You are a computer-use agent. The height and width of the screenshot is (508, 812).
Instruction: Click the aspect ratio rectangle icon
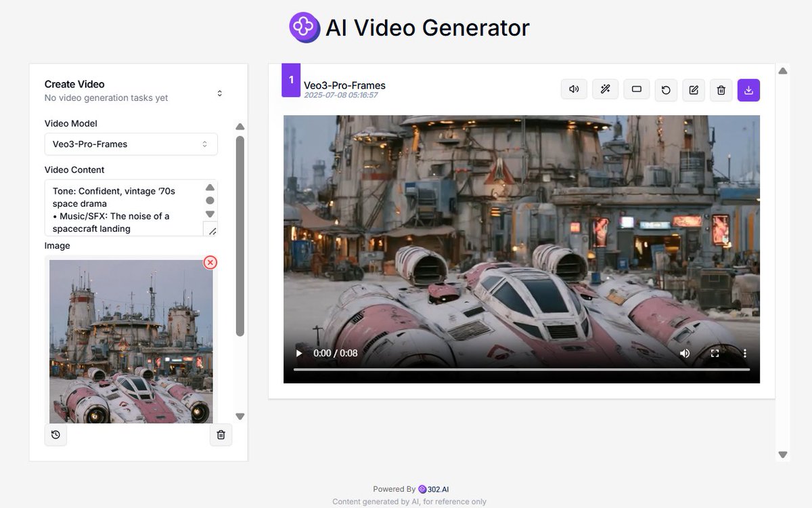[x=637, y=89]
